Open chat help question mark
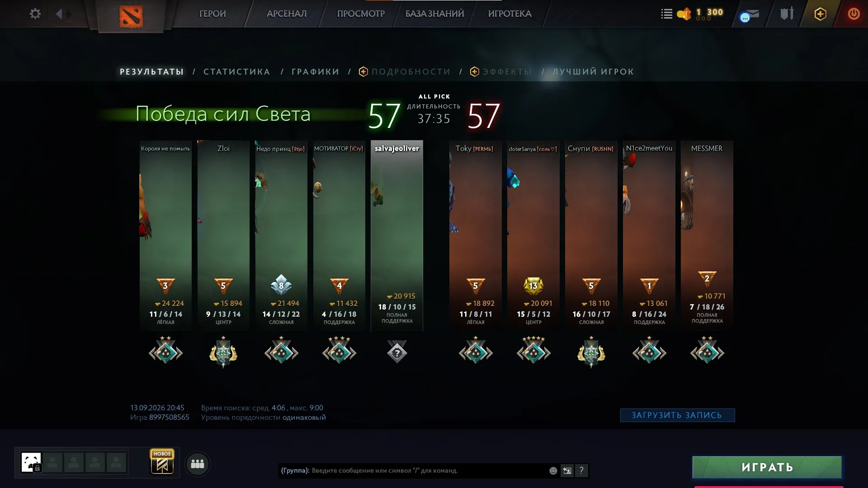Image resolution: width=868 pixels, height=488 pixels. [581, 470]
